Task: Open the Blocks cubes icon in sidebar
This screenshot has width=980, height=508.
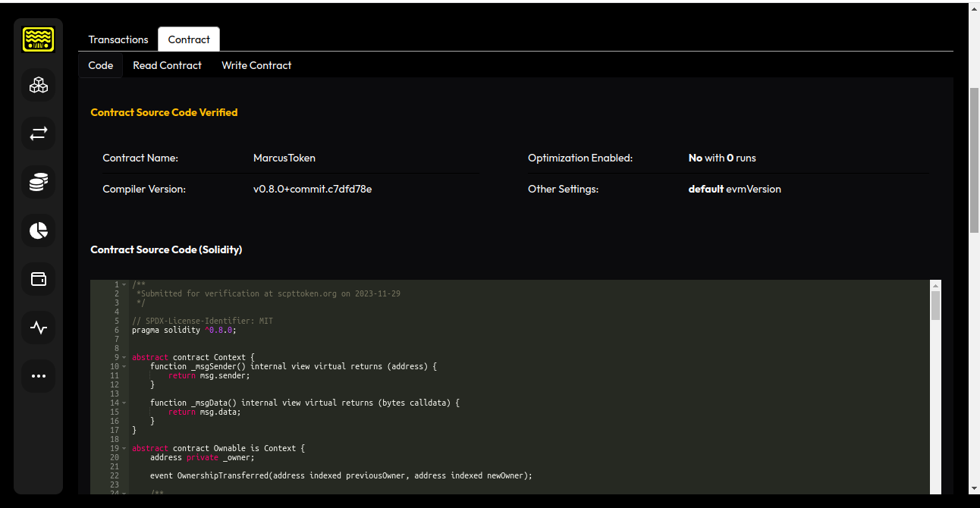Action: [38, 85]
